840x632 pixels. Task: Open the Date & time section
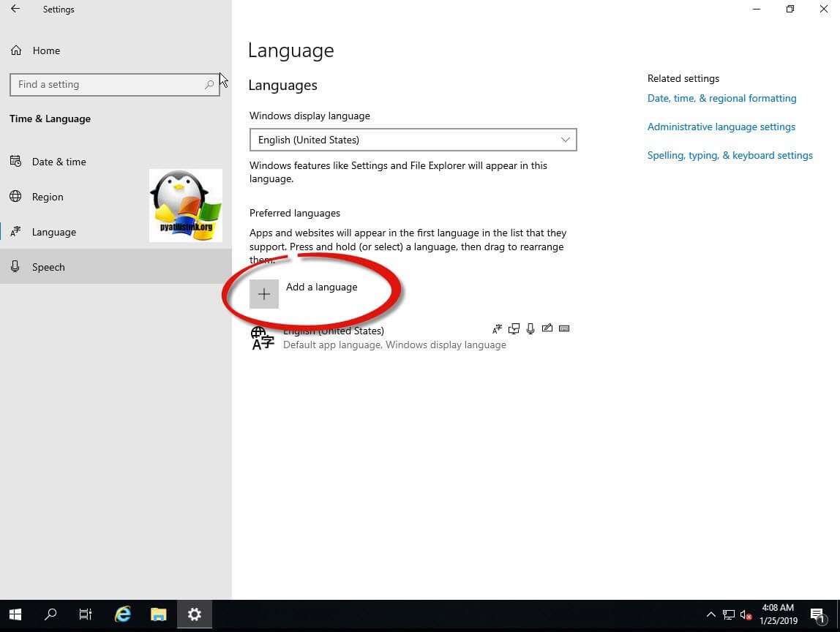click(59, 162)
